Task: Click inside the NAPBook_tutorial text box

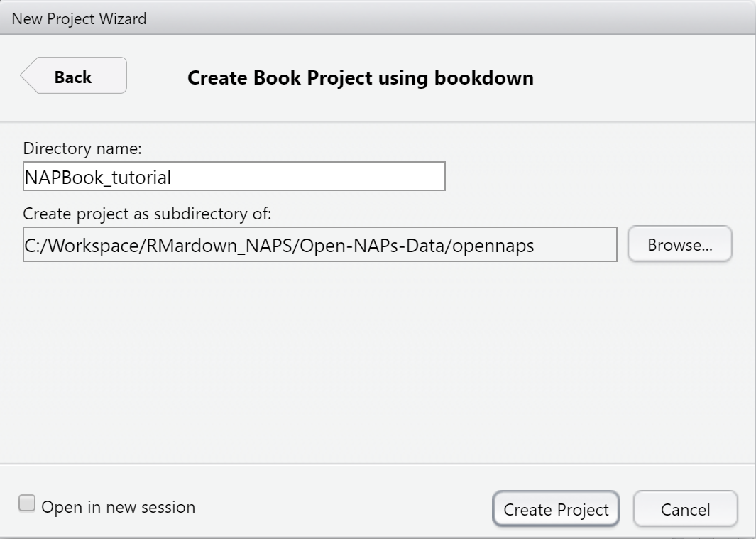Action: coord(234,177)
